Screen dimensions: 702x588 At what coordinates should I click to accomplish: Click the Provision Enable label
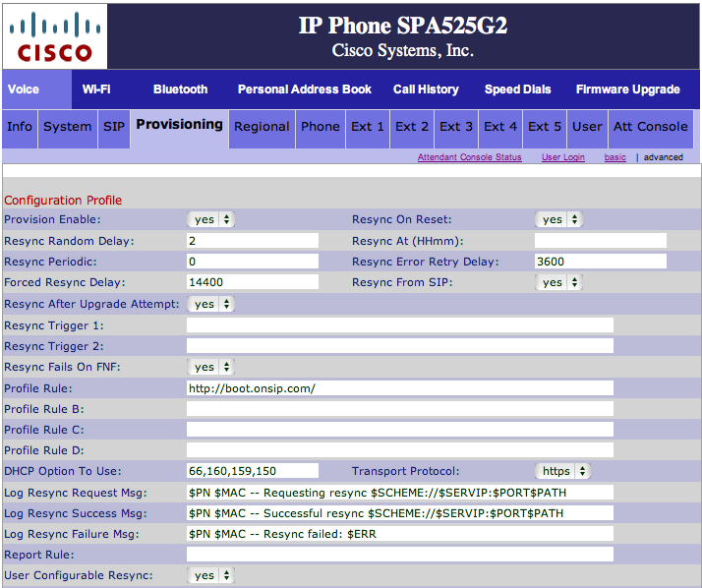click(x=52, y=219)
